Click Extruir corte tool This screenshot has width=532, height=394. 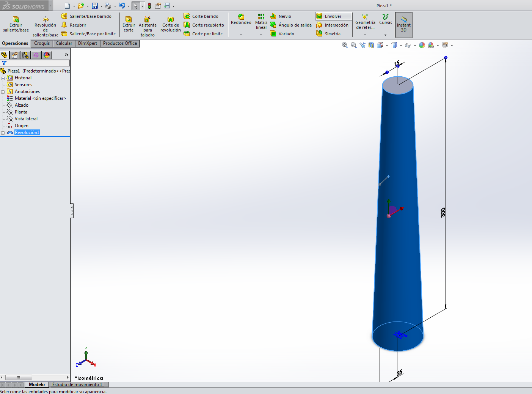tap(129, 24)
